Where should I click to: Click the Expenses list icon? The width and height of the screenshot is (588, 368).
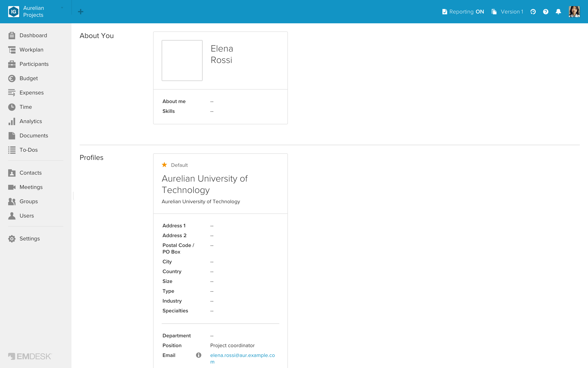tap(12, 93)
